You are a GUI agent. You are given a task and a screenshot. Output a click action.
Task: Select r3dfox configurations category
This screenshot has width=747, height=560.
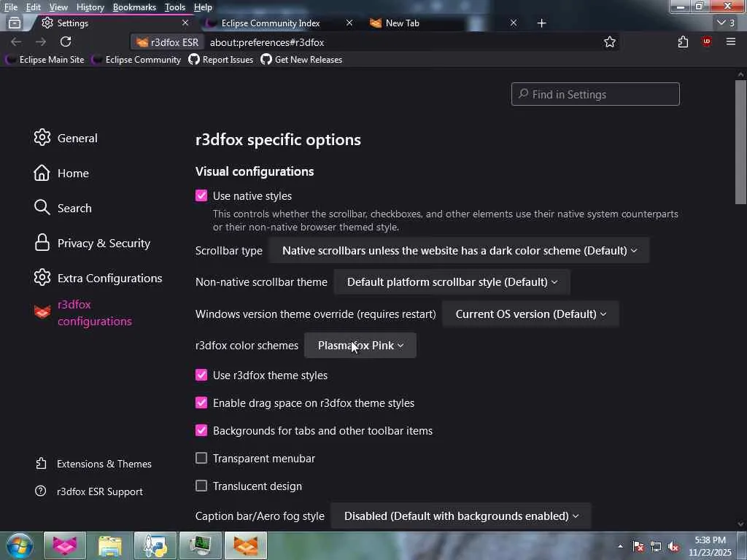[83, 313]
